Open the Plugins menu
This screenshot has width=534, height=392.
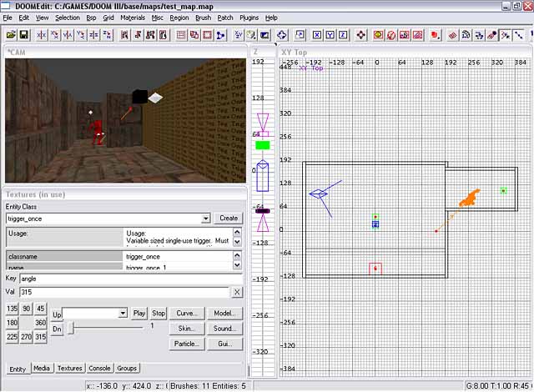249,18
